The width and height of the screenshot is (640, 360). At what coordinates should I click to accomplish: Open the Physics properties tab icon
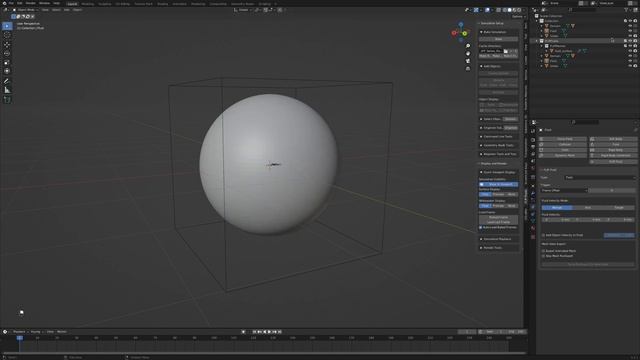533,207
